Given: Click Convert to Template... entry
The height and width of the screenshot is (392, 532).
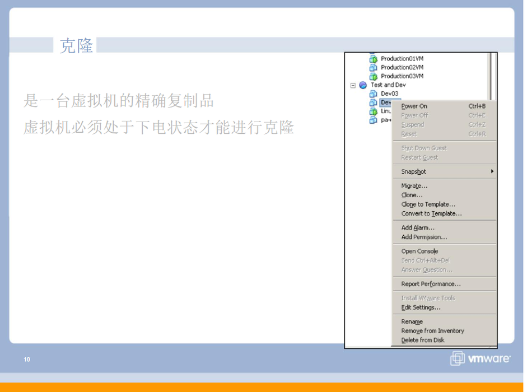Looking at the screenshot, I should click(431, 214).
